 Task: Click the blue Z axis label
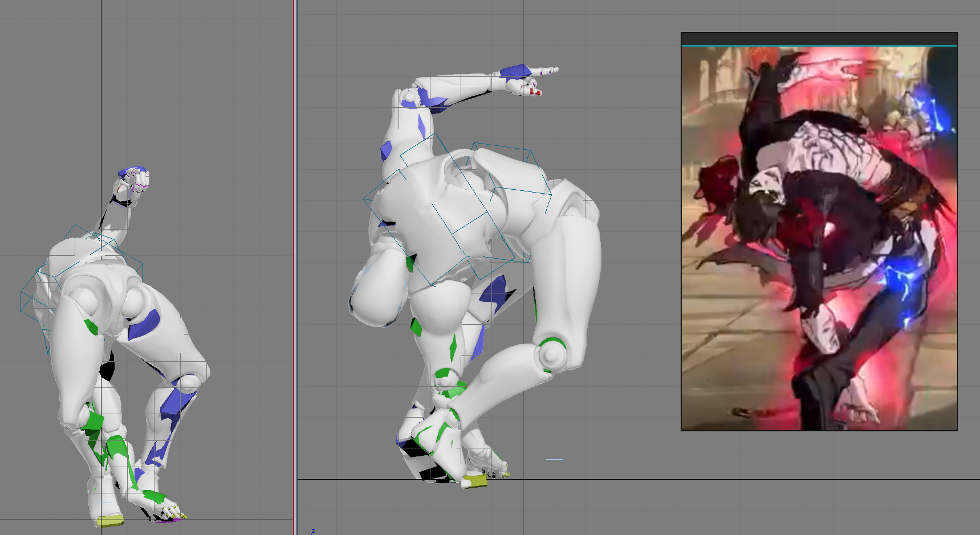[x=313, y=531]
